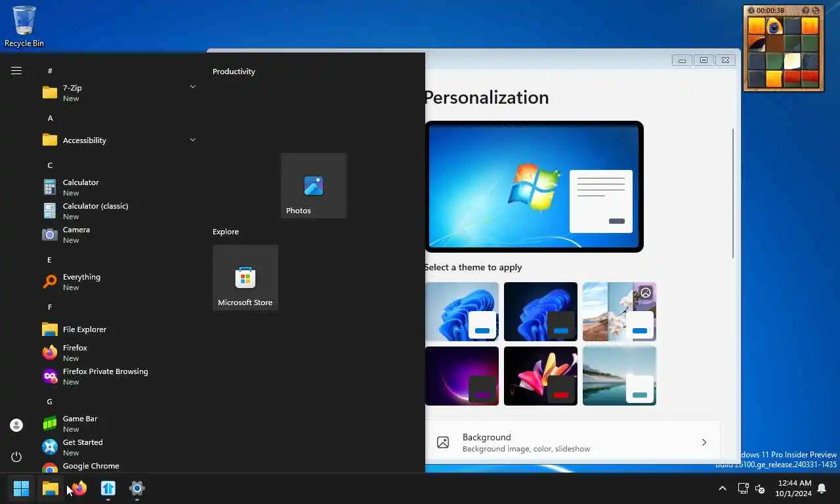Open the 7-Zip folder in Start menu
Screen dimensions: 840x504
(118, 93)
